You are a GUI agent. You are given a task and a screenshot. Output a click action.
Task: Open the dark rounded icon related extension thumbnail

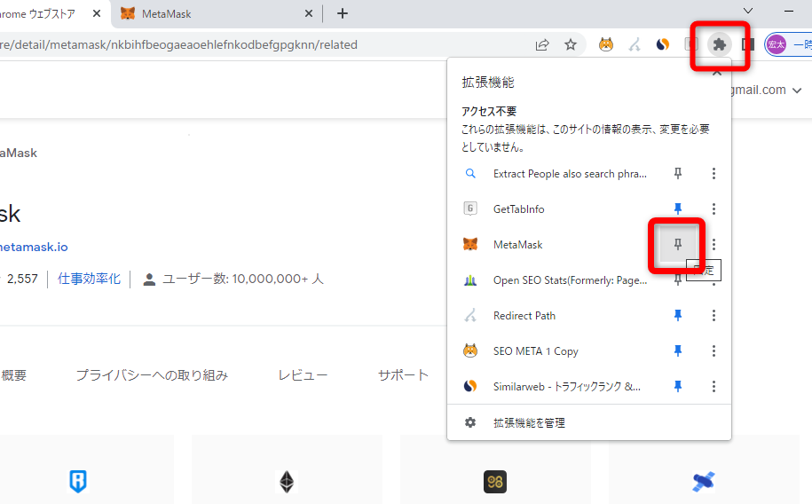pos(495,482)
